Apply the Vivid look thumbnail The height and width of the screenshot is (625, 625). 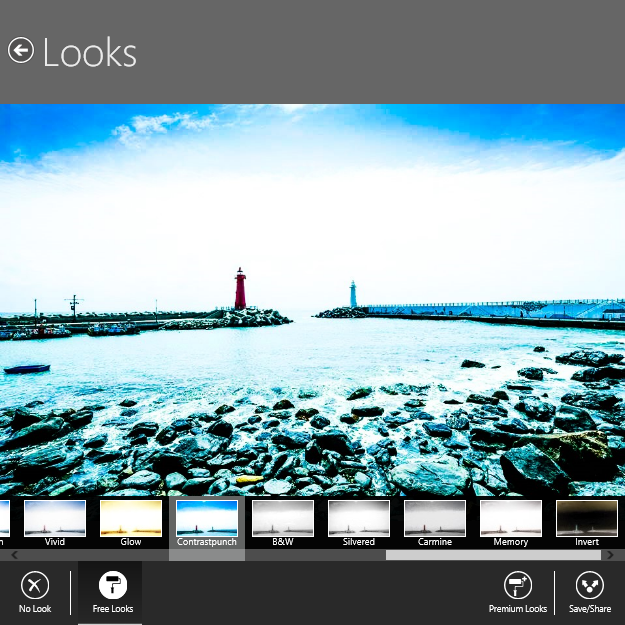(55, 519)
